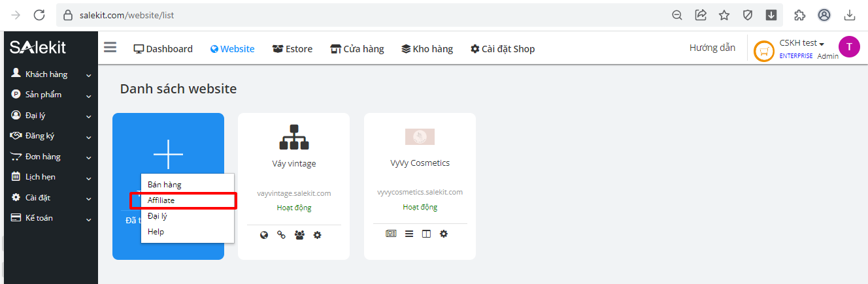
Task: Toggle the hamburger sidebar menu
Action: click(110, 48)
